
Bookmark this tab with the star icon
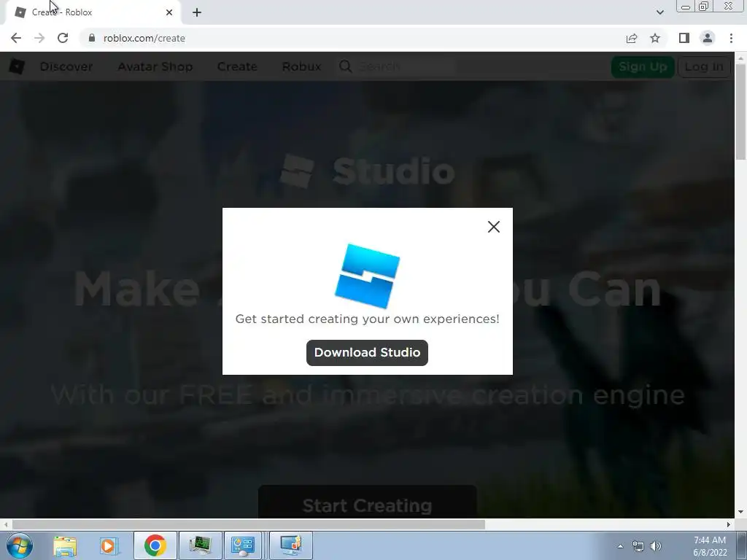(655, 38)
